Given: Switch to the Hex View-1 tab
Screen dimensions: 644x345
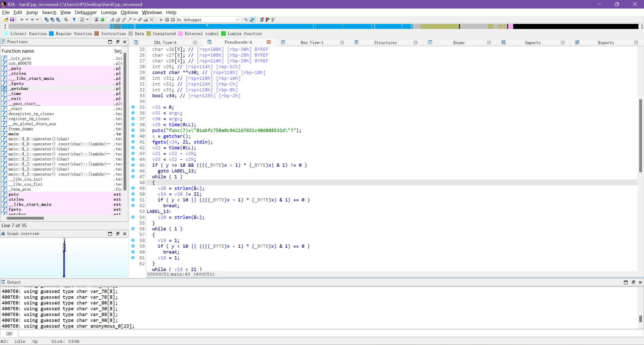Looking at the screenshot, I should [x=312, y=43].
